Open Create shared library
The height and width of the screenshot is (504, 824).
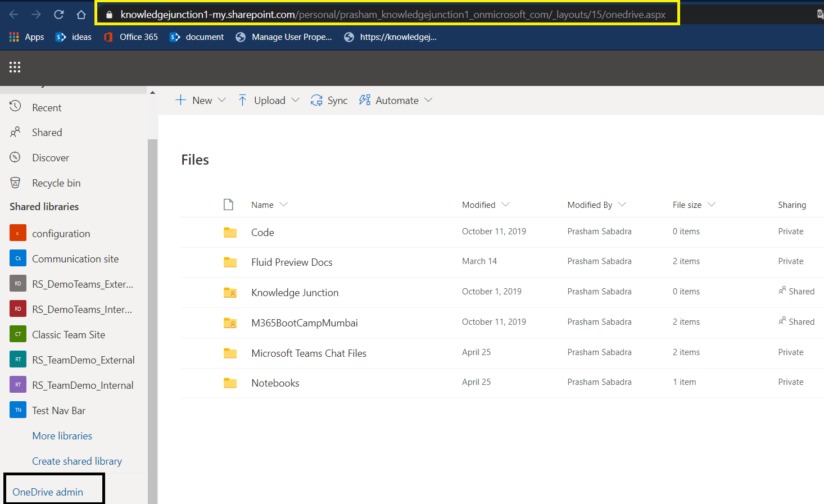click(76, 461)
